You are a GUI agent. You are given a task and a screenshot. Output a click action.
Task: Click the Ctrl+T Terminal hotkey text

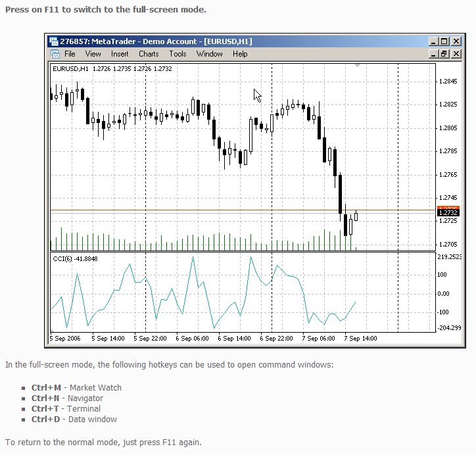tap(66, 409)
